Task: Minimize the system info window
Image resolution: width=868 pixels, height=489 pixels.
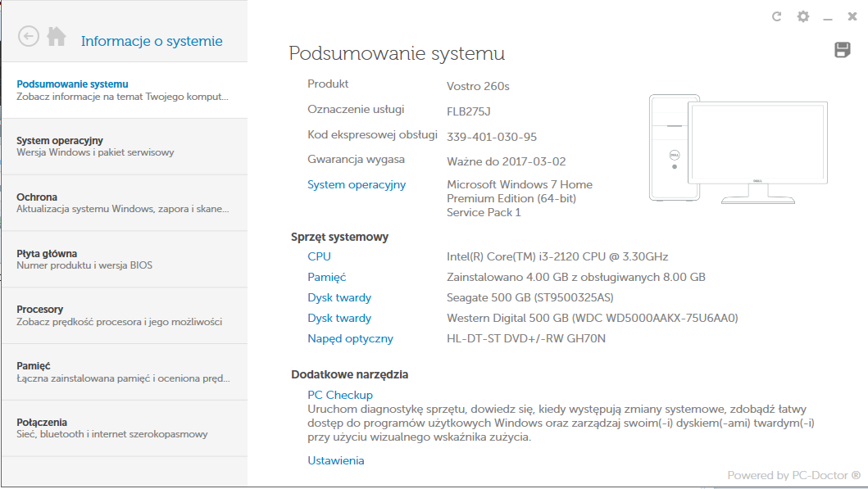Action: point(828,18)
